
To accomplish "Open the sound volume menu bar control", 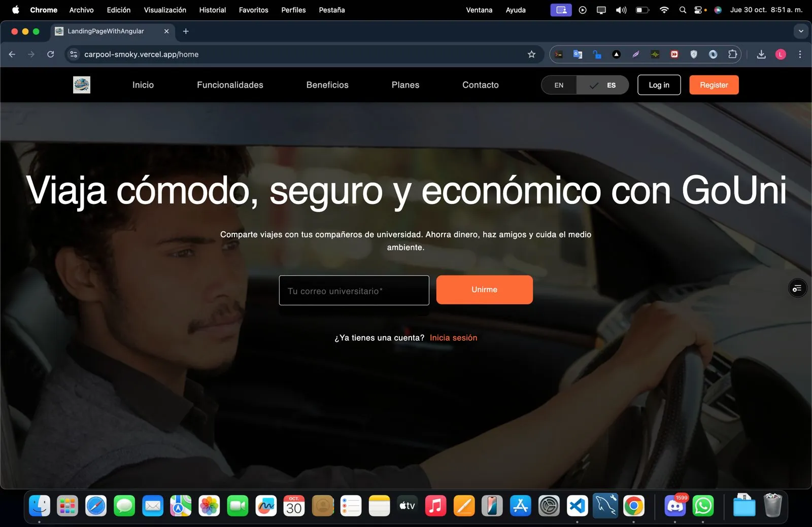I will click(621, 10).
